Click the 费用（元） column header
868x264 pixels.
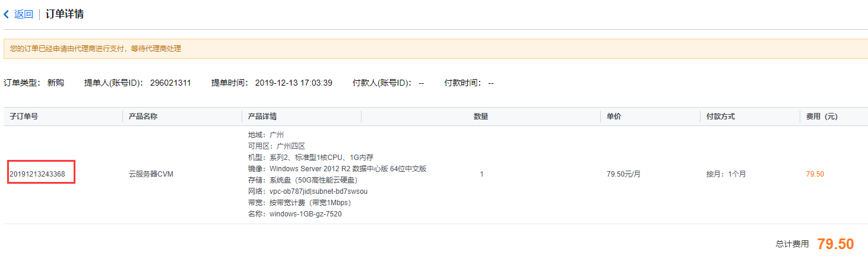822,117
